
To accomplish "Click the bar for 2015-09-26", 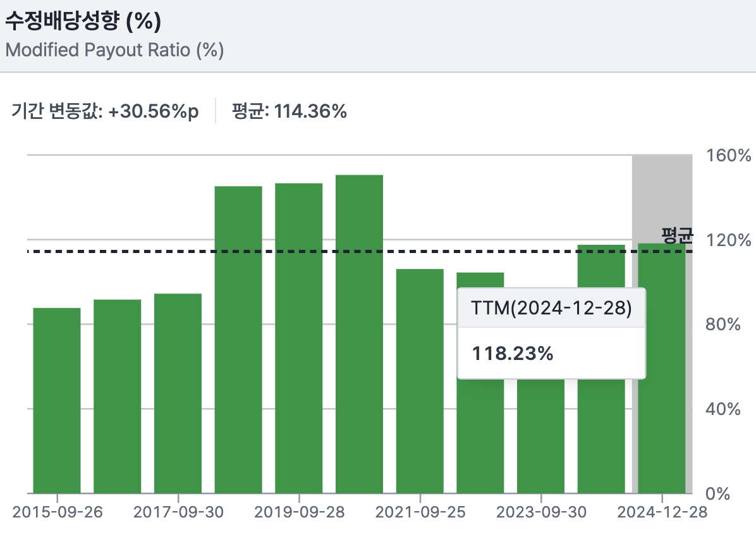I will coord(57,400).
